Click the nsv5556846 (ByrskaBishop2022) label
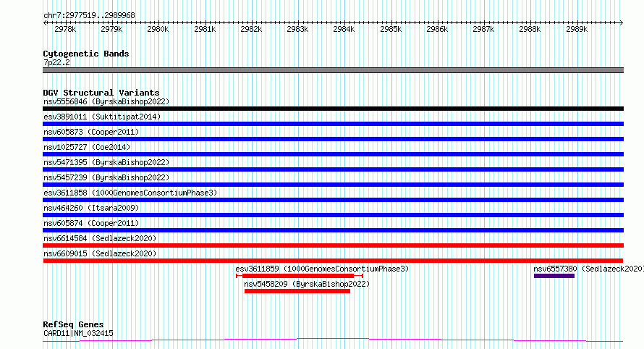The height and width of the screenshot is (349, 644). pyautogui.click(x=106, y=101)
